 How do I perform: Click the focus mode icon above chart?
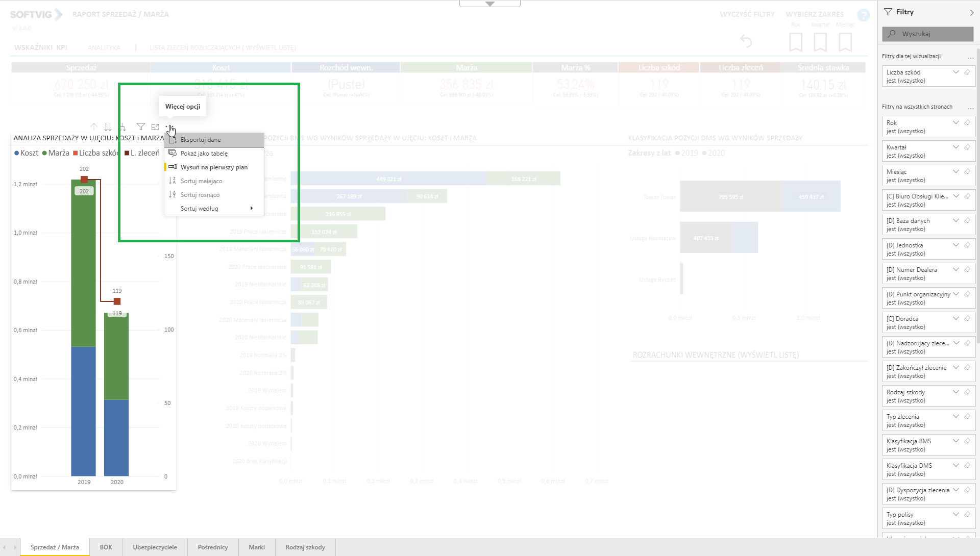pos(155,127)
